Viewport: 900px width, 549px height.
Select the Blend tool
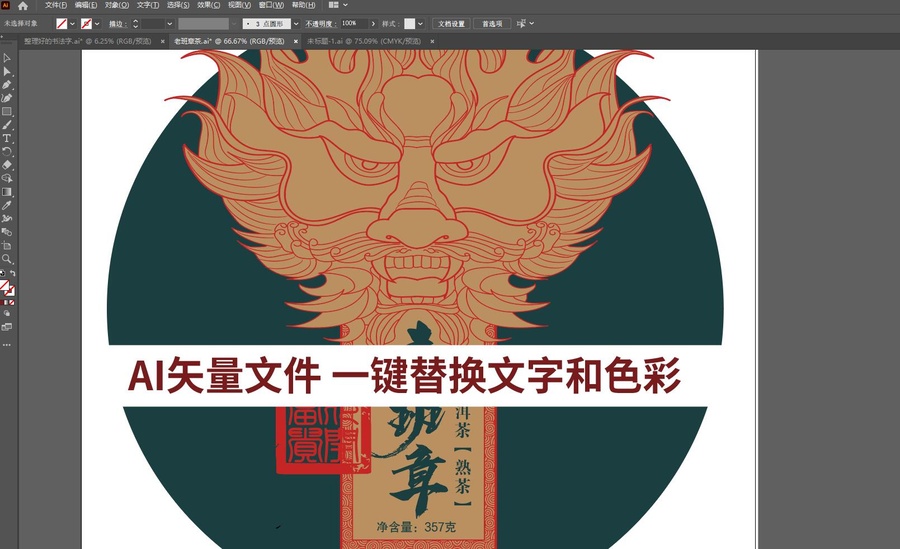7,232
